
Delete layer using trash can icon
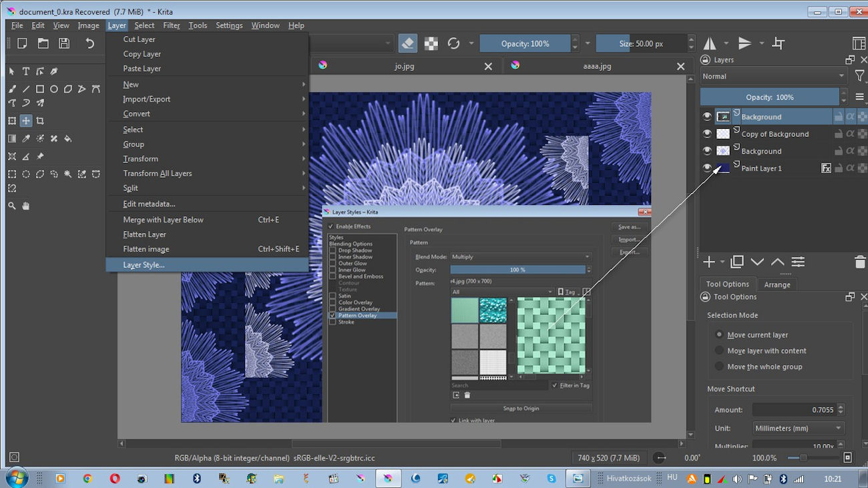tap(859, 262)
